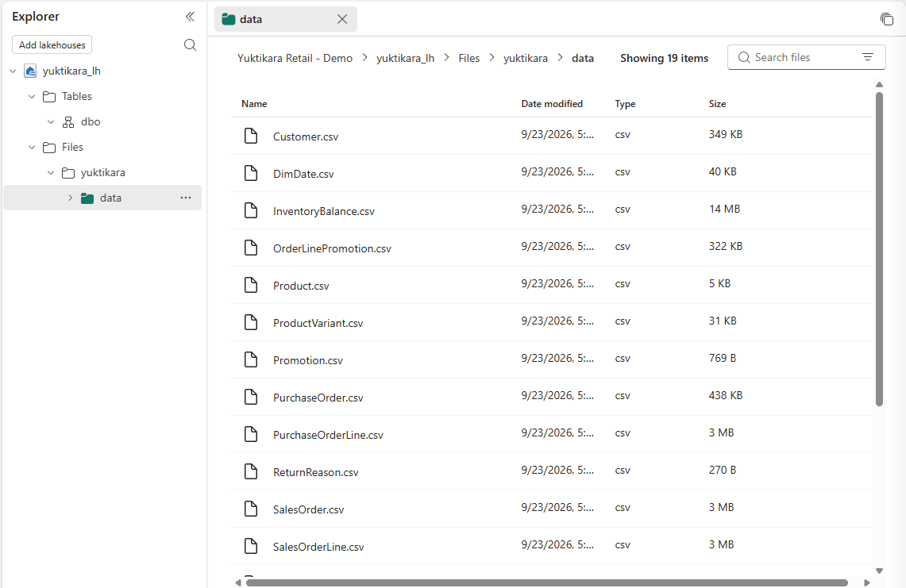Screen dimensions: 906x588
Task: Click the vertical scrollbar thumb of file list
Action: pyautogui.click(x=880, y=249)
